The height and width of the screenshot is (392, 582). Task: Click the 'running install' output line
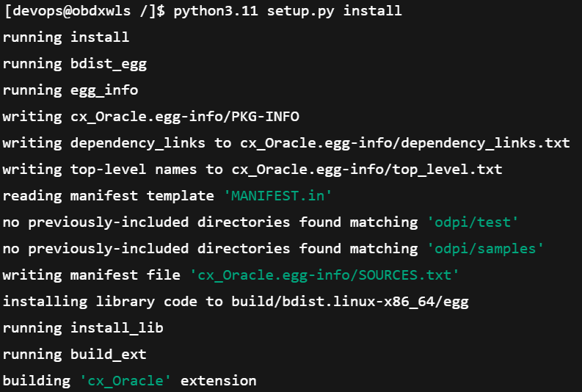pyautogui.click(x=66, y=37)
